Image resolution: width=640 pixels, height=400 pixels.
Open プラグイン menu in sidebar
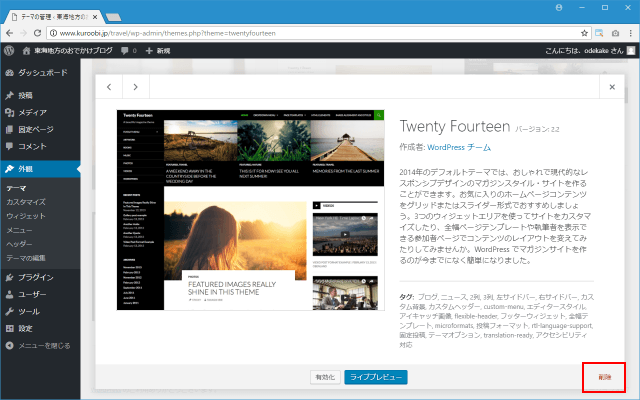[36, 277]
